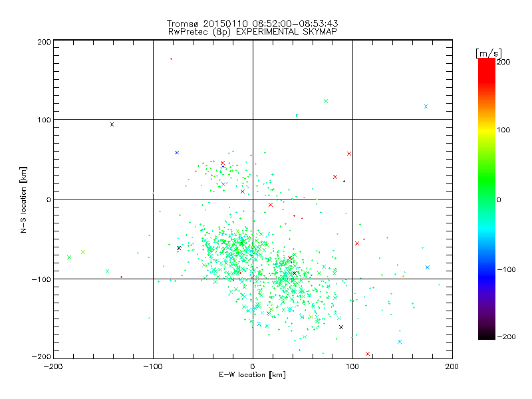532x399 pixels.
Task: Select the RwPretec (8p) EXPERIMENTAL SKYMAP subtitle
Action: coord(252,32)
